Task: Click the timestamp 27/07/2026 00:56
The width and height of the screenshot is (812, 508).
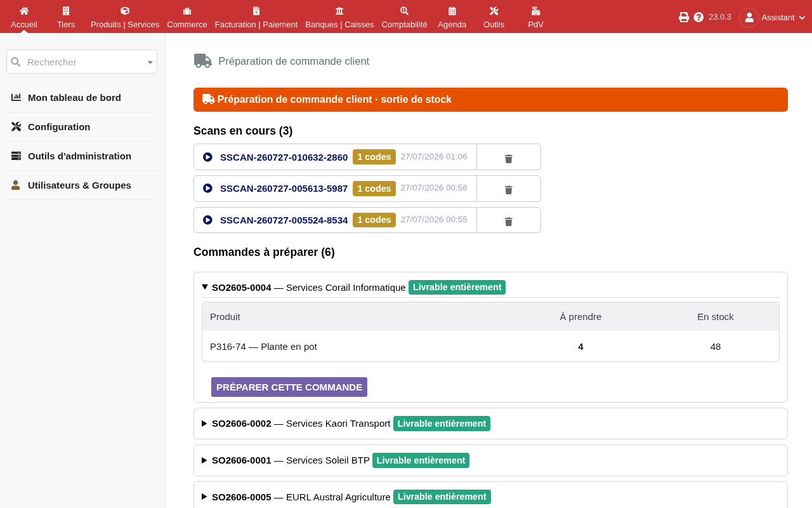Action: pyautogui.click(x=434, y=188)
